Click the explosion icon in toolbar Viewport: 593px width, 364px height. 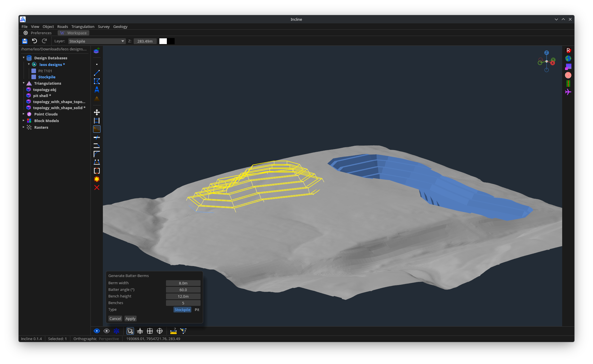(x=97, y=179)
